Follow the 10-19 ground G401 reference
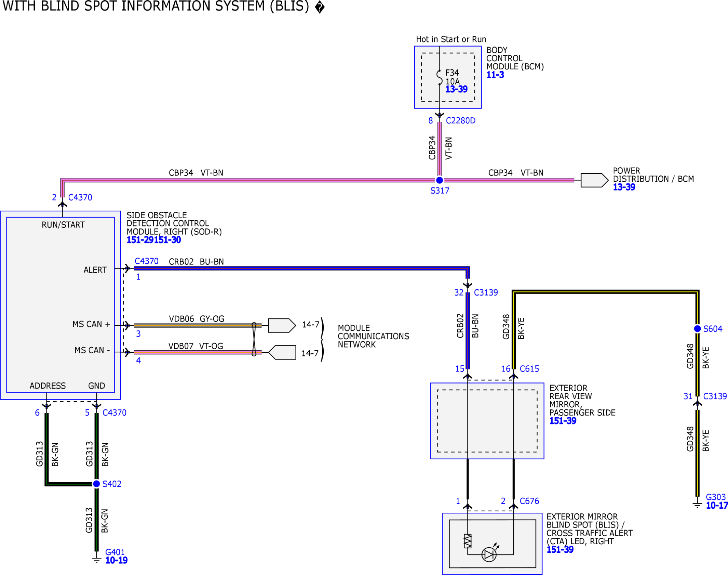 click(116, 561)
